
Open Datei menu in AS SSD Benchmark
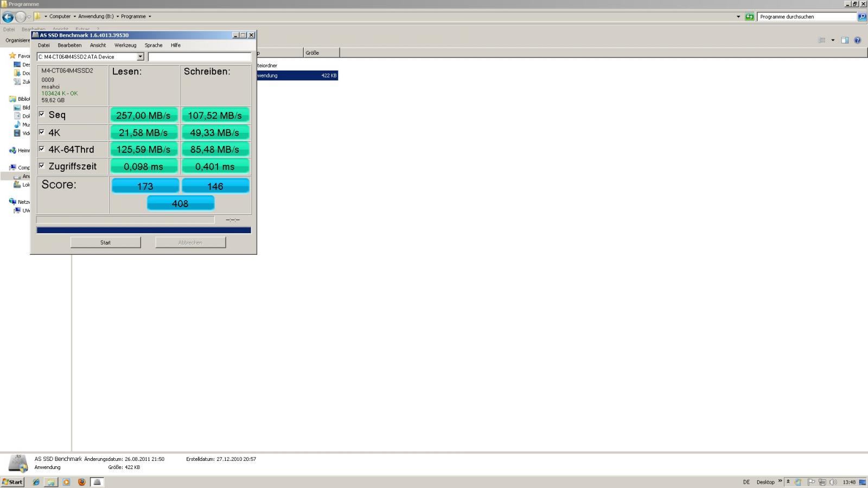click(x=44, y=45)
